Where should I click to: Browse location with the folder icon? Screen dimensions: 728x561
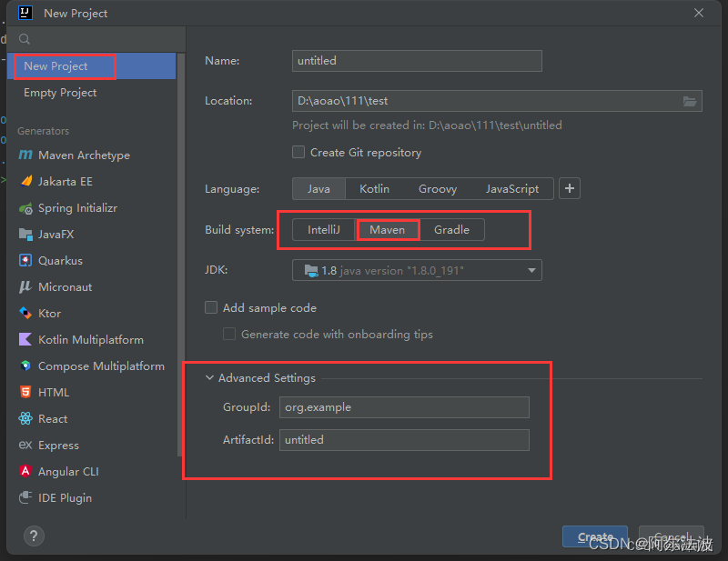pyautogui.click(x=690, y=101)
